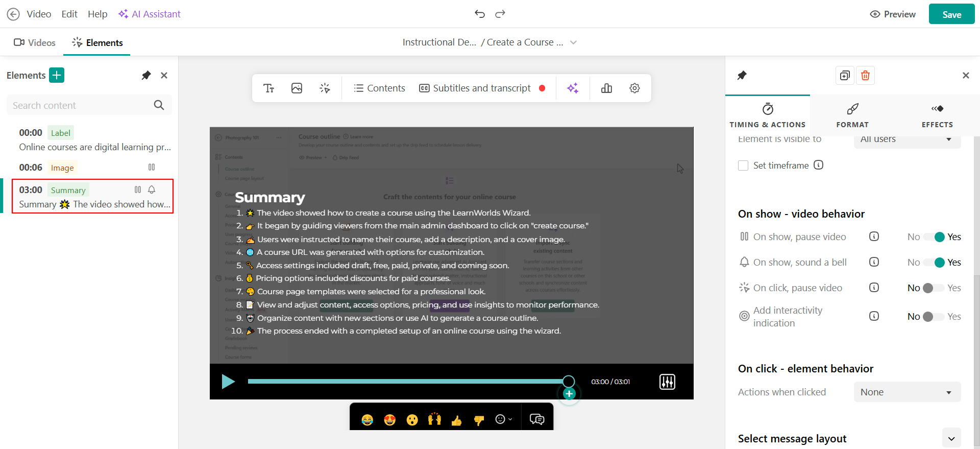Redo the last action
The width and height of the screenshot is (980, 449).
pyautogui.click(x=500, y=14)
